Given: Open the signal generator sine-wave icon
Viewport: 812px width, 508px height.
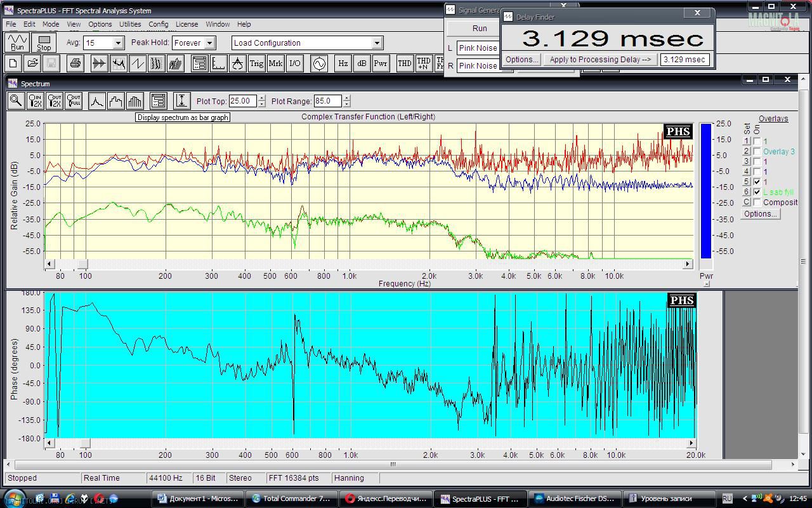Looking at the screenshot, I should click(x=318, y=63).
